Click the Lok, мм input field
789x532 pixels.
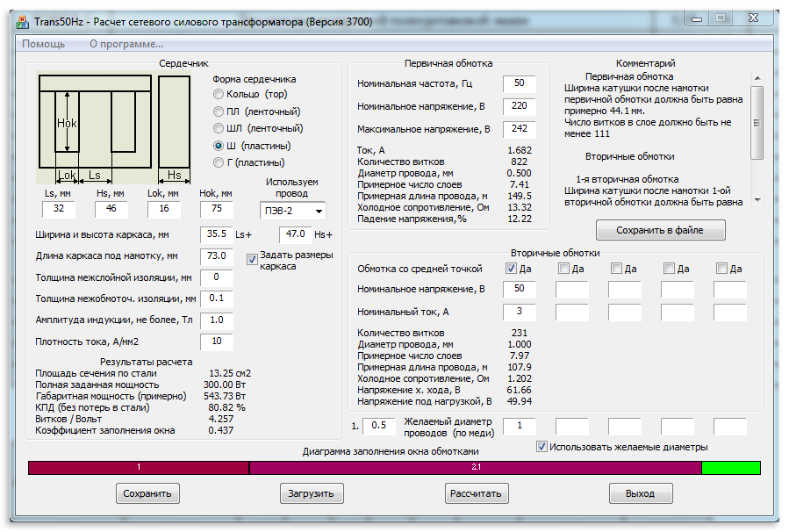pos(163,209)
